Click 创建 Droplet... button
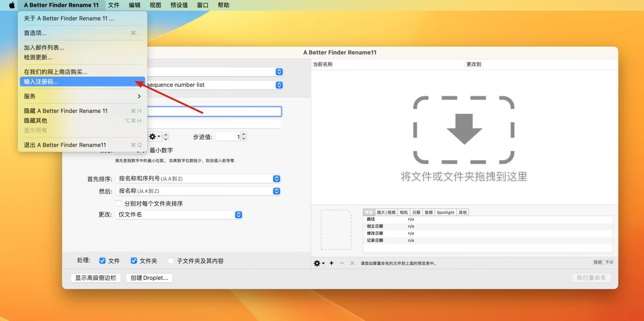Image resolution: width=644 pixels, height=321 pixels. pos(149,278)
